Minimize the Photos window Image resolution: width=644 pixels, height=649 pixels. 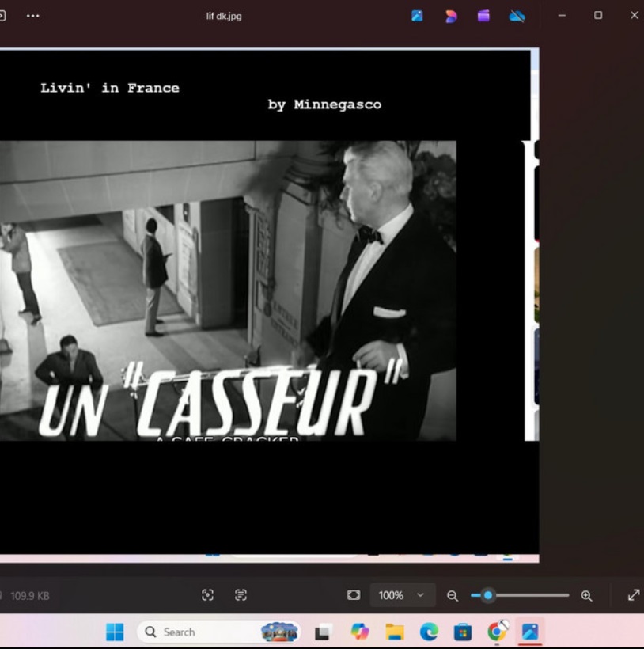(x=562, y=16)
